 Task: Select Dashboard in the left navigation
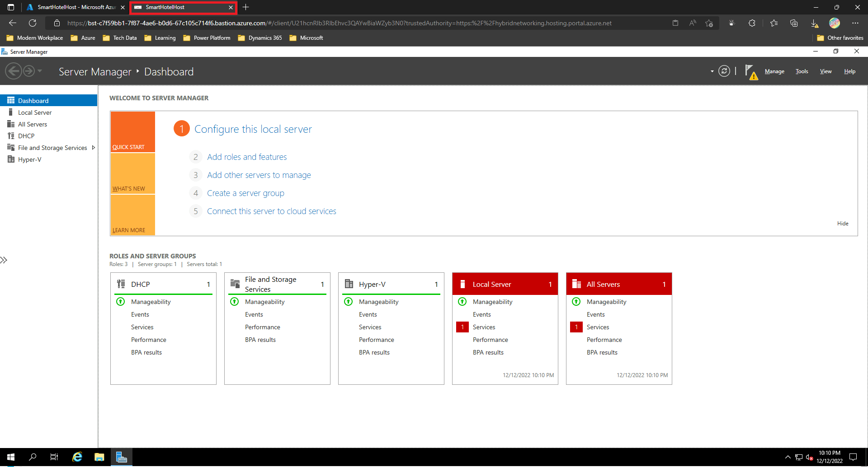pyautogui.click(x=49, y=100)
